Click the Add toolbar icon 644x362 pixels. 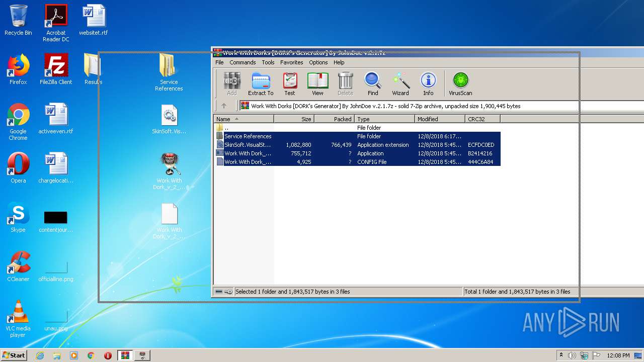click(232, 83)
